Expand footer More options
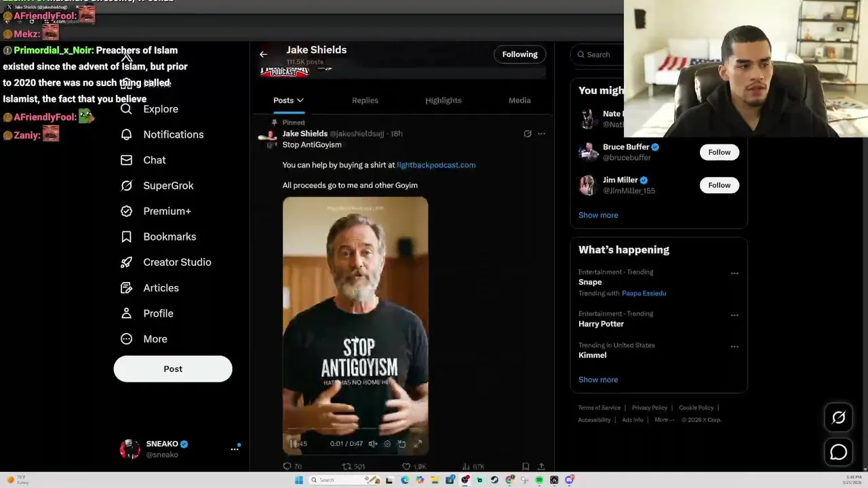The image size is (868, 488). pyautogui.click(x=664, y=420)
